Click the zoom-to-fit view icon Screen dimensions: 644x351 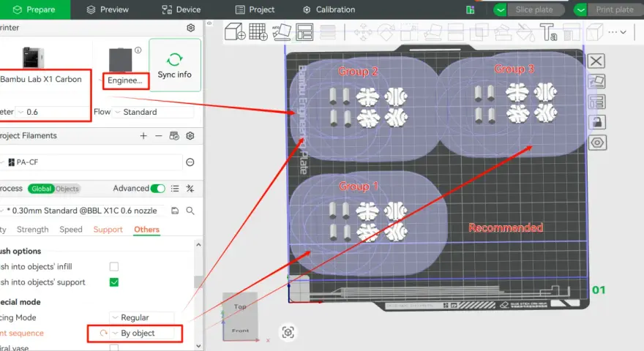288,332
